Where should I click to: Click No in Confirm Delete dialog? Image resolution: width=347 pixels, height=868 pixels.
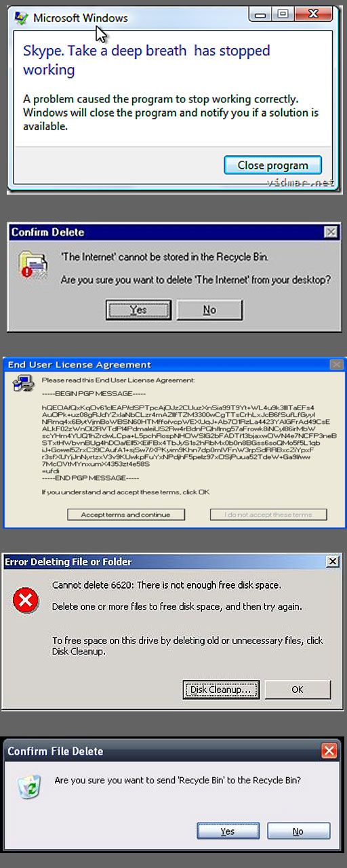[209, 309]
